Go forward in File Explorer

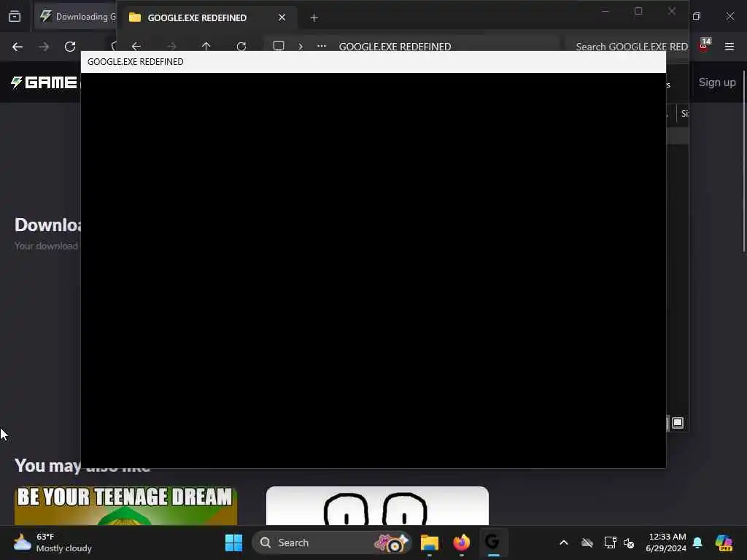(x=171, y=46)
